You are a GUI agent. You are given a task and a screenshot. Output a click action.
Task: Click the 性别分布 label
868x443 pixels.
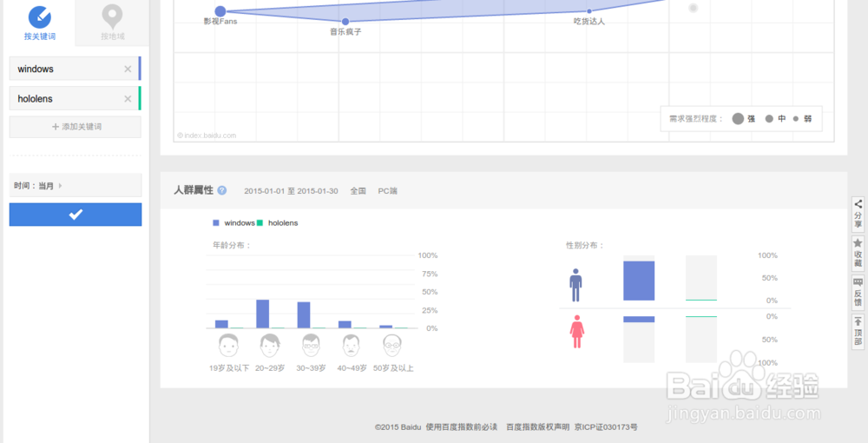pyautogui.click(x=584, y=245)
